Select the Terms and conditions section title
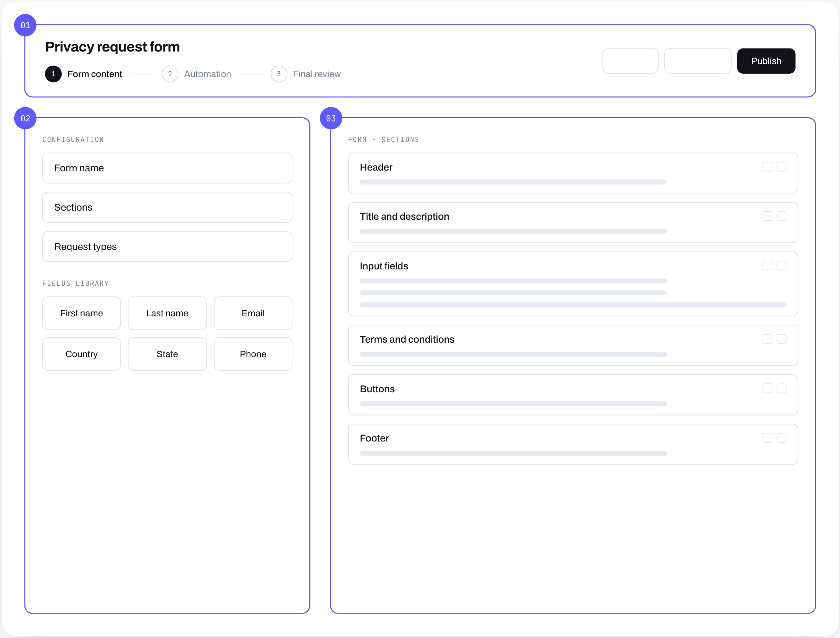Viewport: 840px width, 638px height. (407, 340)
